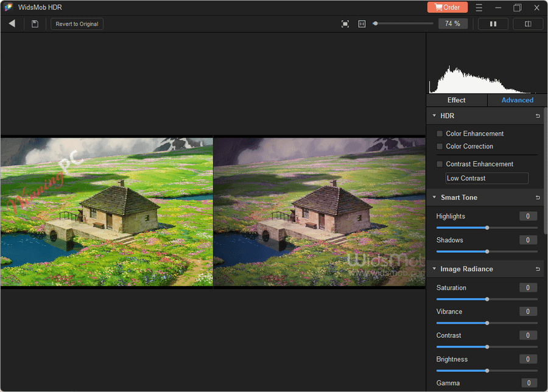548x392 pixels.
Task: Click Revert to Original
Action: click(x=77, y=23)
